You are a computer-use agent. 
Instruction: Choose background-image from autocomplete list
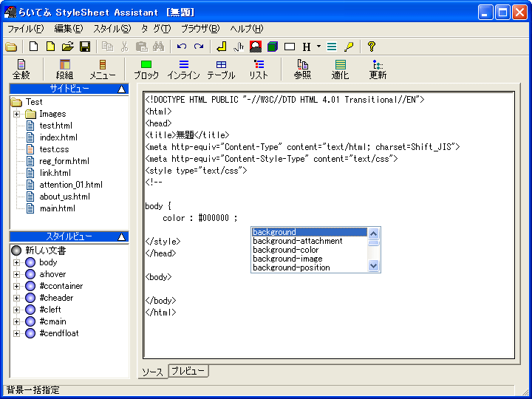coord(310,259)
